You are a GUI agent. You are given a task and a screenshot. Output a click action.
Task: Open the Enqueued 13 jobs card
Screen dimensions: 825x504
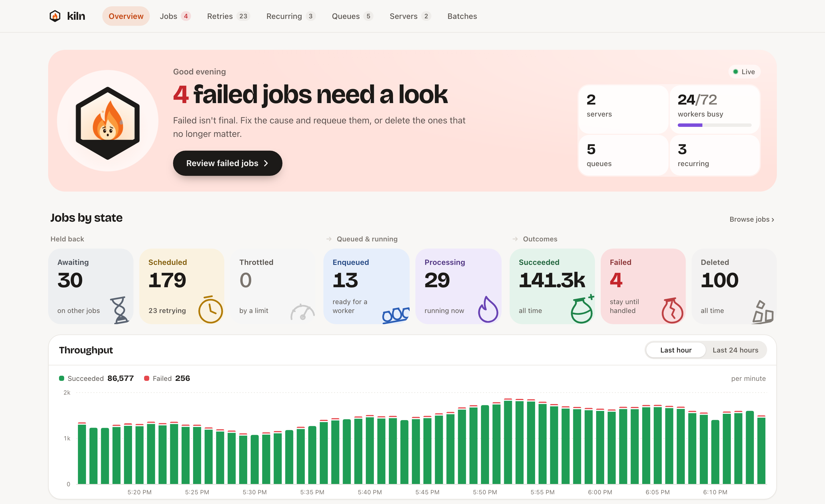(366, 286)
